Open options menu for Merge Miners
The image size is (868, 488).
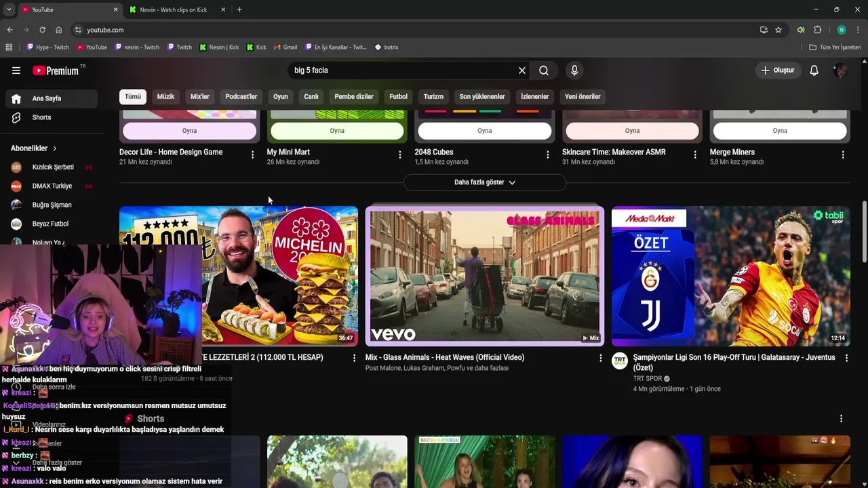[x=843, y=155]
